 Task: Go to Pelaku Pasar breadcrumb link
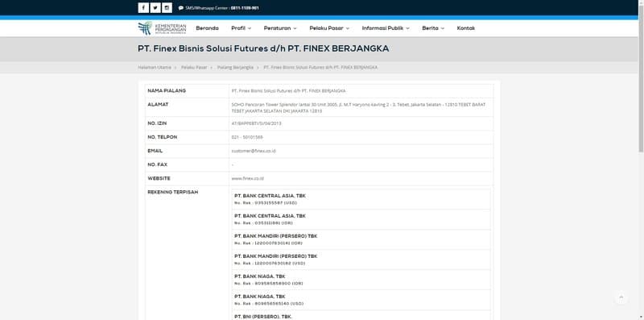coord(194,67)
